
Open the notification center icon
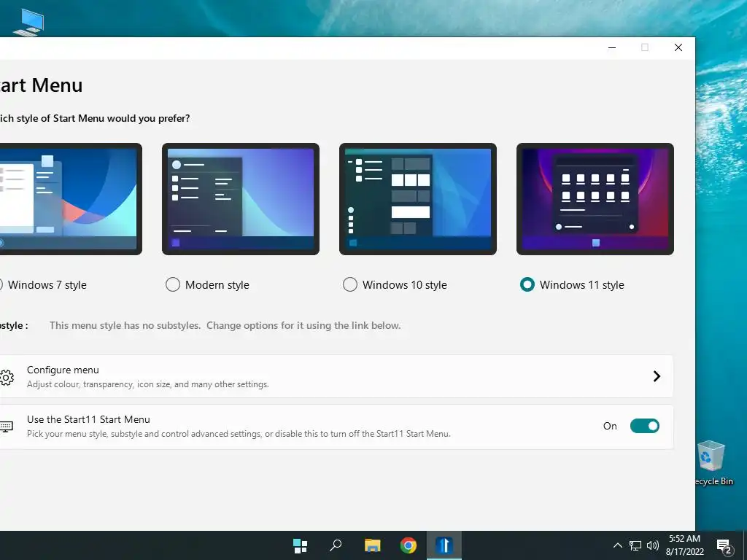click(x=724, y=546)
